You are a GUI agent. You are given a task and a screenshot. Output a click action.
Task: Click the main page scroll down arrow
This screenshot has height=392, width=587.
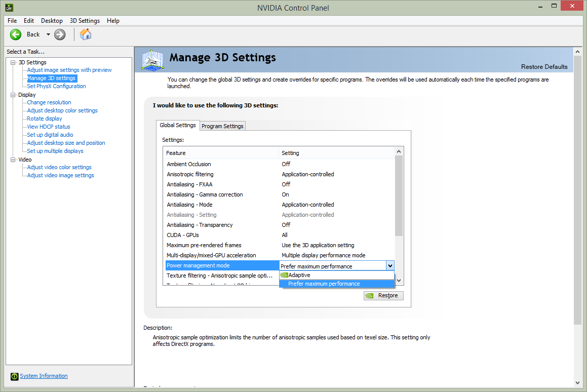(577, 383)
